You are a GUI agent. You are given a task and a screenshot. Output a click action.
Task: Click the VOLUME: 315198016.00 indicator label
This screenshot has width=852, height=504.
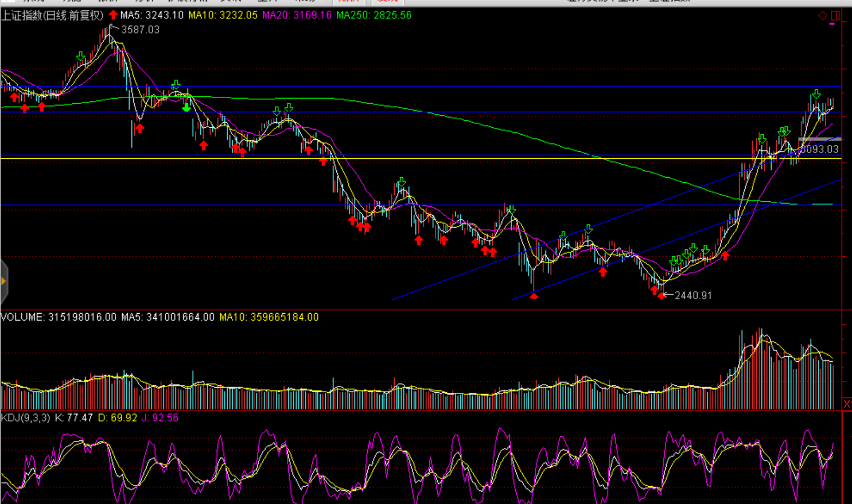pyautogui.click(x=58, y=317)
